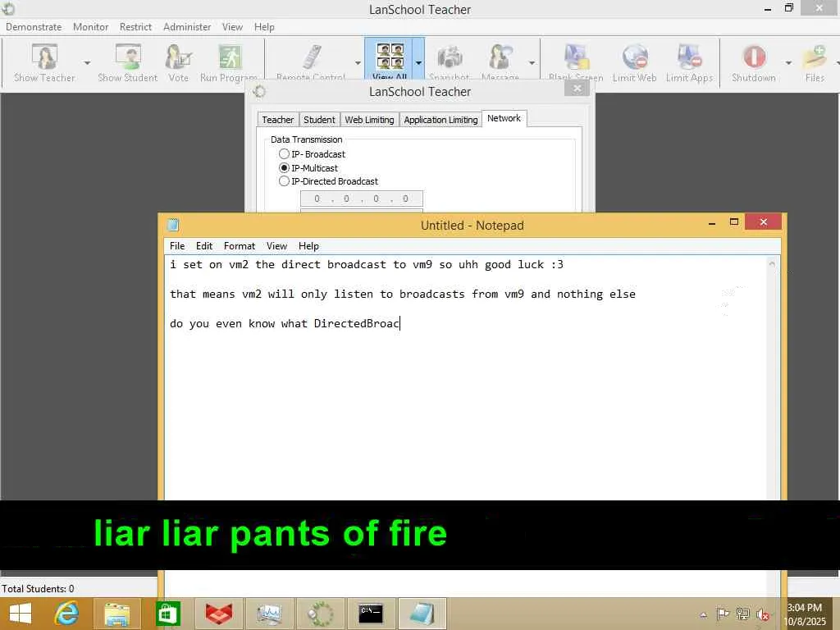Click the LanSchool Teacher taskbar icon
840x630 pixels.
point(321,614)
